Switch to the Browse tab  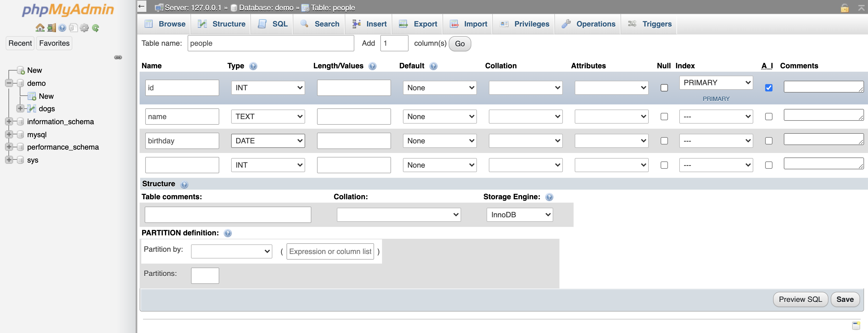pyautogui.click(x=164, y=24)
